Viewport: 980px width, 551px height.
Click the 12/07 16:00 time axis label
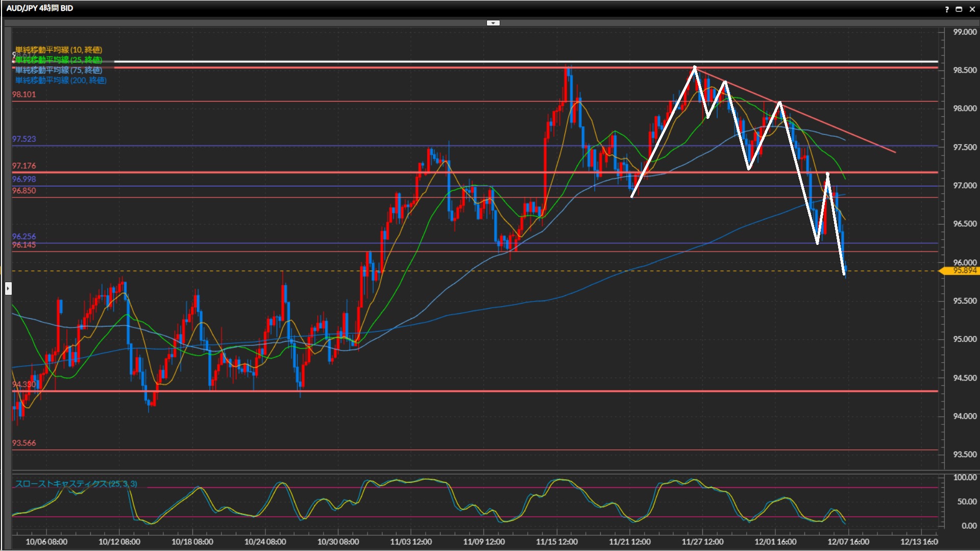[x=848, y=542]
